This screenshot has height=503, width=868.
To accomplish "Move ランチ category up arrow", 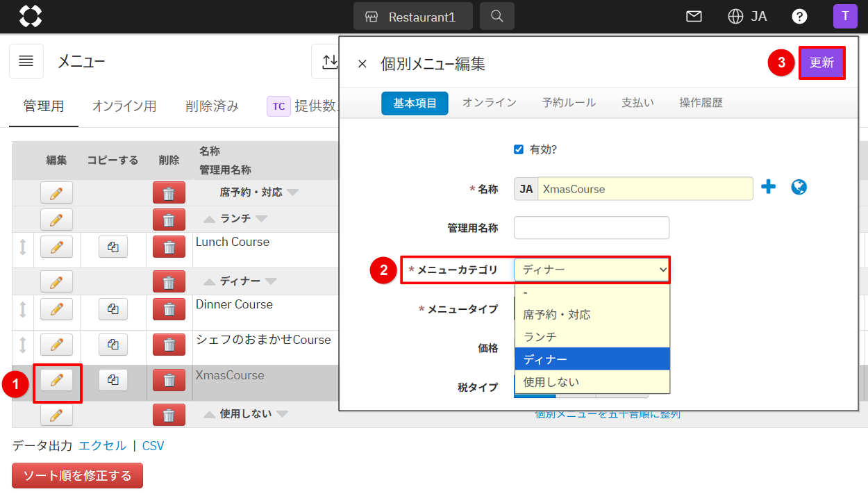I will [x=209, y=219].
